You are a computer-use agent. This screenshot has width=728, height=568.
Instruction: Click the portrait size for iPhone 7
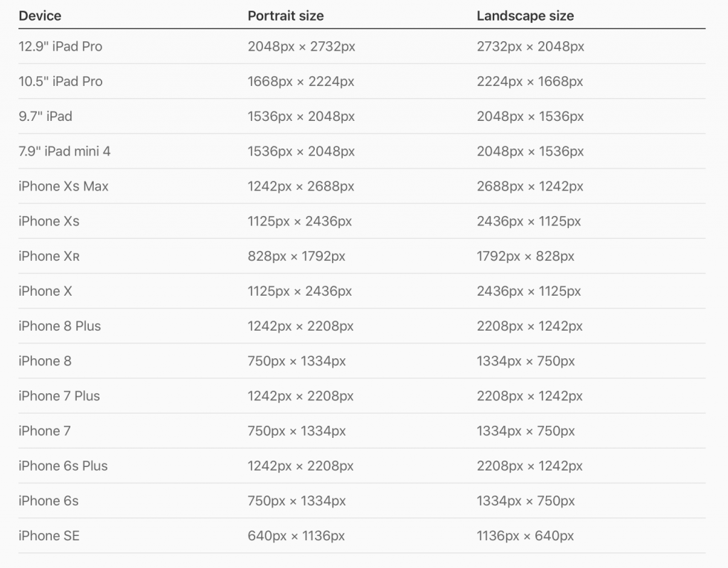point(296,431)
